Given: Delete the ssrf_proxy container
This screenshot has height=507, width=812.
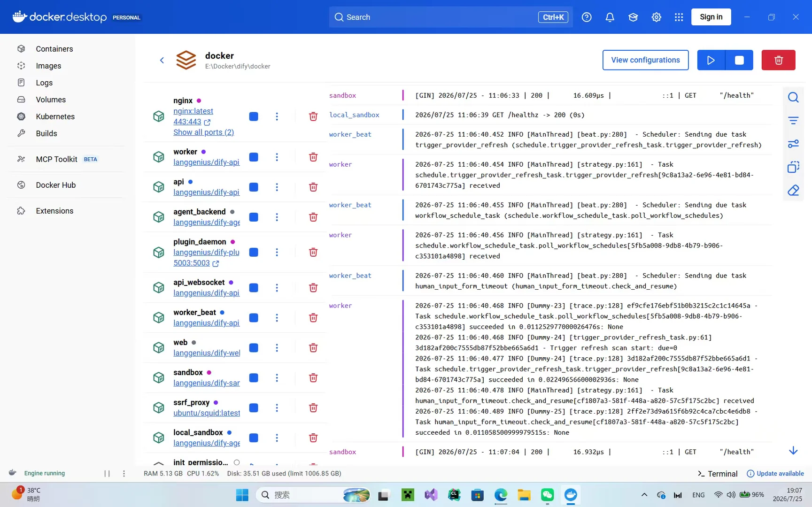Looking at the screenshot, I should coord(313,408).
